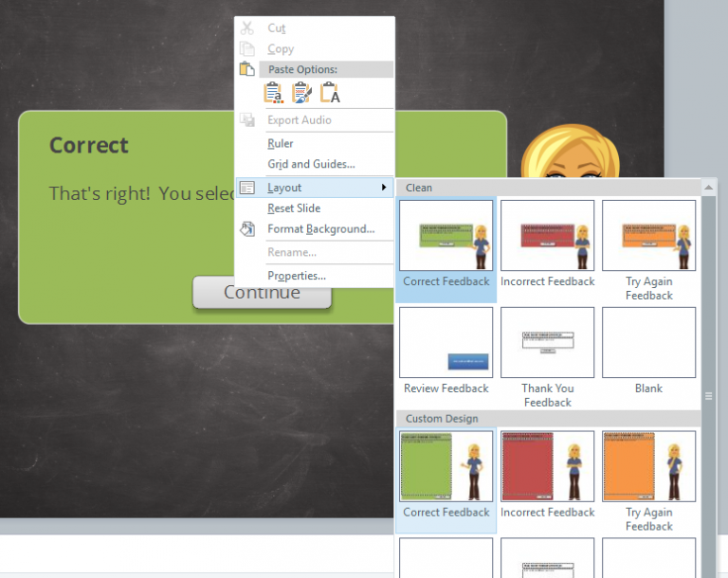728x578 pixels.
Task: Choose the Thank You Feedback layout
Action: coord(547,343)
